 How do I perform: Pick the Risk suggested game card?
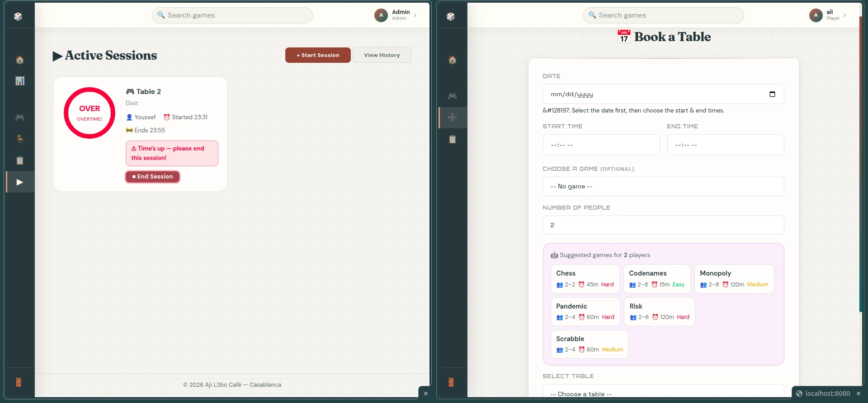click(660, 311)
